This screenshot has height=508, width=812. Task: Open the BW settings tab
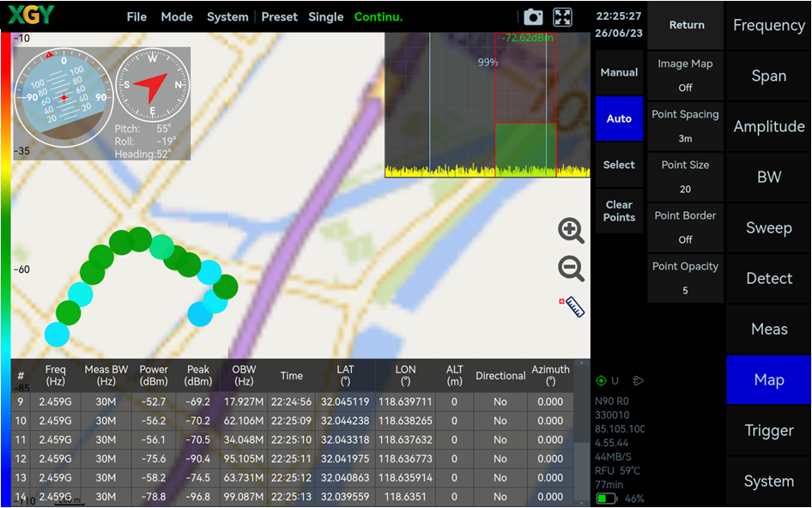769,177
